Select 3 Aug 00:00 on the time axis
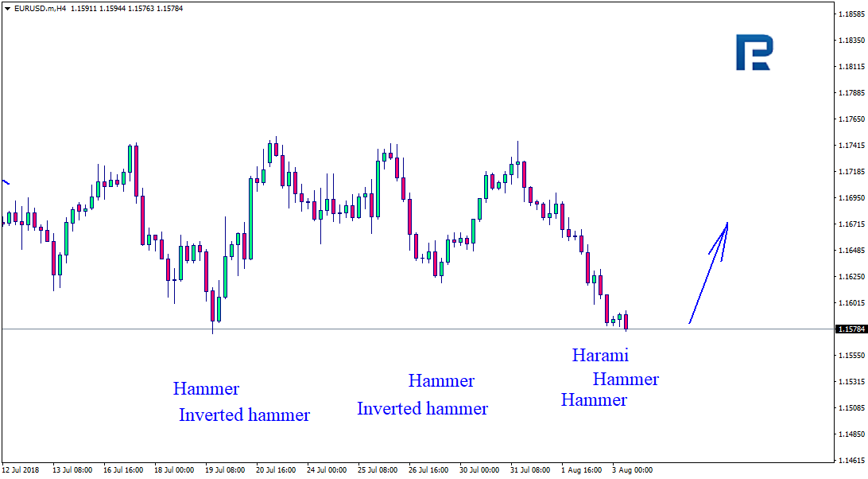Image resolution: width=868 pixels, height=479 pixels. tap(632, 470)
